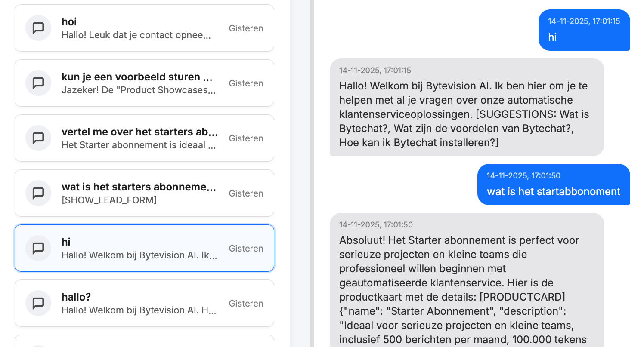Click the speech bubble icon beside "hallo?"
The image size is (644, 347).
[x=38, y=303]
